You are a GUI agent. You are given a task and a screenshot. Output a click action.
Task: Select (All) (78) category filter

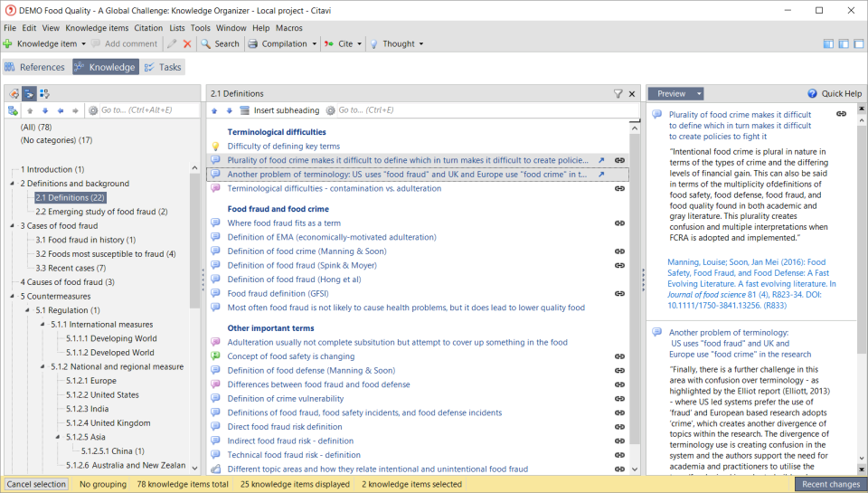36,127
